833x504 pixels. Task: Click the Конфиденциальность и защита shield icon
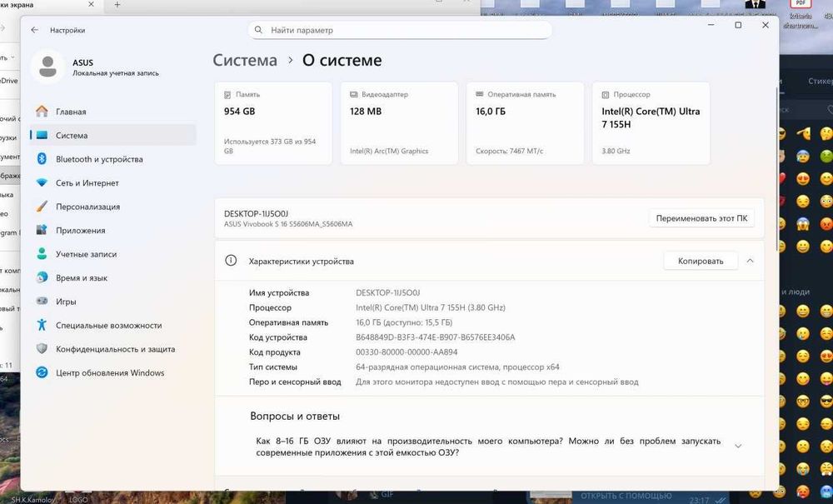[x=42, y=349]
